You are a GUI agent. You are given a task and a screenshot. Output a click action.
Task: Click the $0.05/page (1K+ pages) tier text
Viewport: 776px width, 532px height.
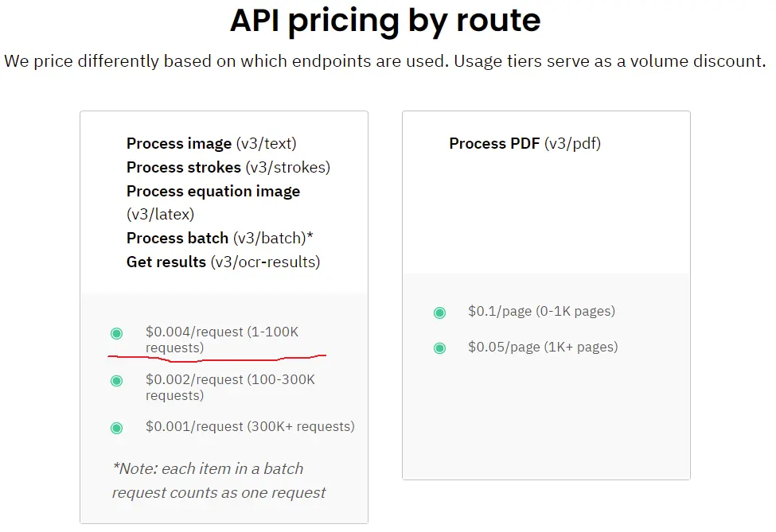pos(543,347)
